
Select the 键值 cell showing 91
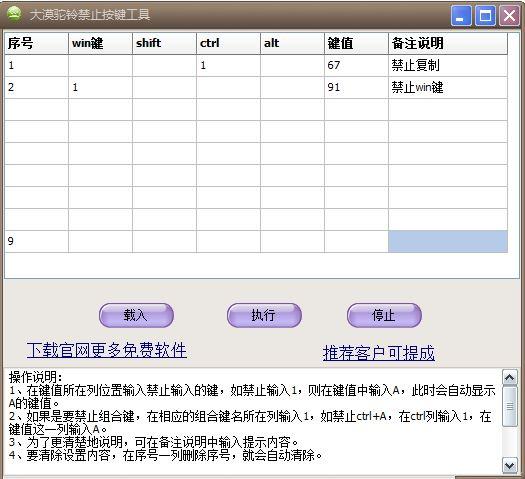[x=356, y=87]
